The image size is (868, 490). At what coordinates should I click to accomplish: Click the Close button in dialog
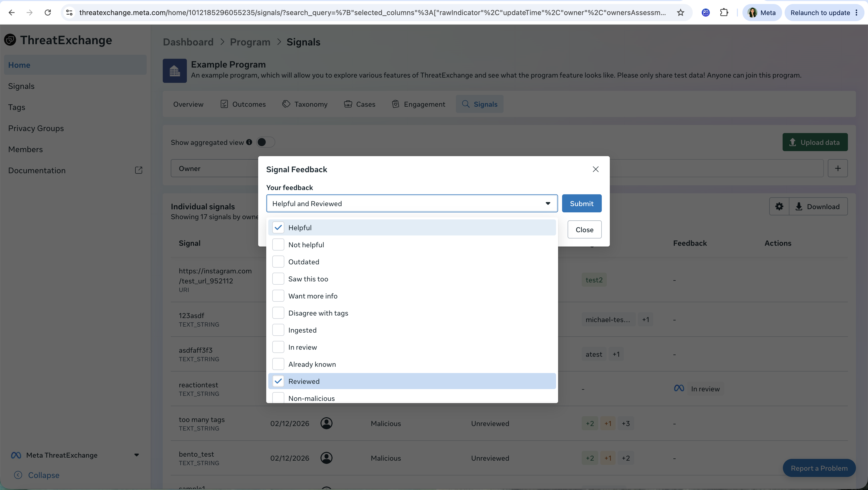pyautogui.click(x=584, y=230)
